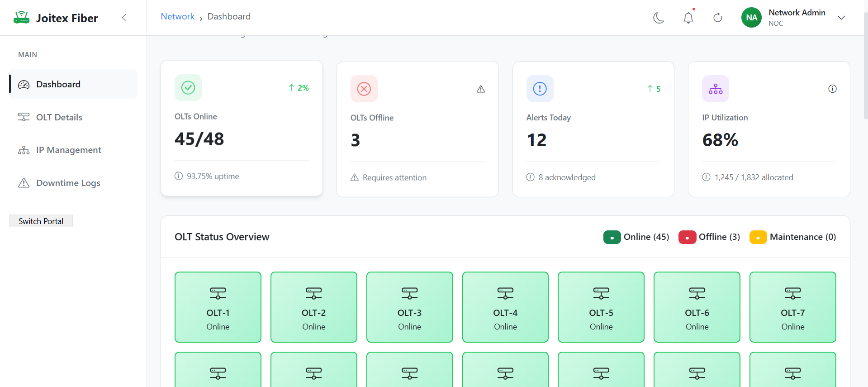This screenshot has width=868, height=387.
Task: Click the yellow Maintenance (0) legend swatch
Action: [758, 237]
